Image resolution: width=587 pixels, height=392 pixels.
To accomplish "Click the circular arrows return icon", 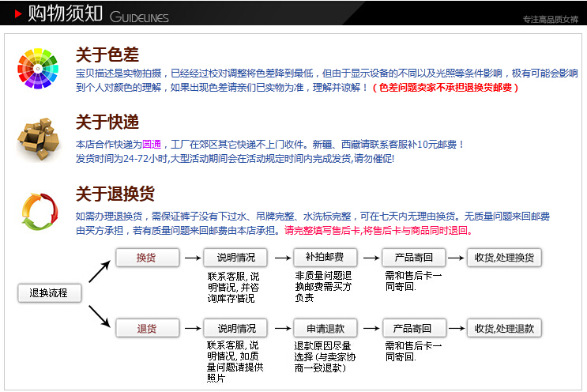I will click(x=38, y=209).
